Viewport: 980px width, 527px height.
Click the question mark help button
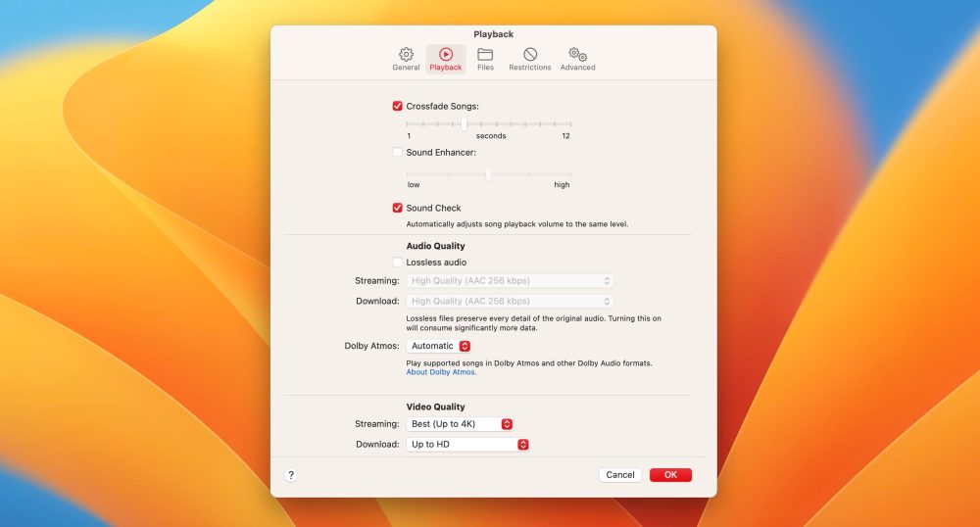point(290,475)
